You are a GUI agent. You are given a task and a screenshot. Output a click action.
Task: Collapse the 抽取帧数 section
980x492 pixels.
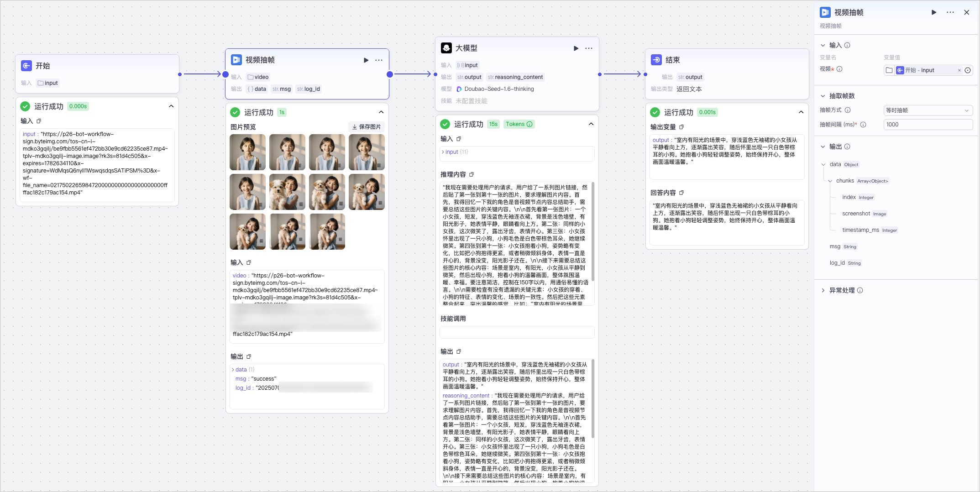823,96
